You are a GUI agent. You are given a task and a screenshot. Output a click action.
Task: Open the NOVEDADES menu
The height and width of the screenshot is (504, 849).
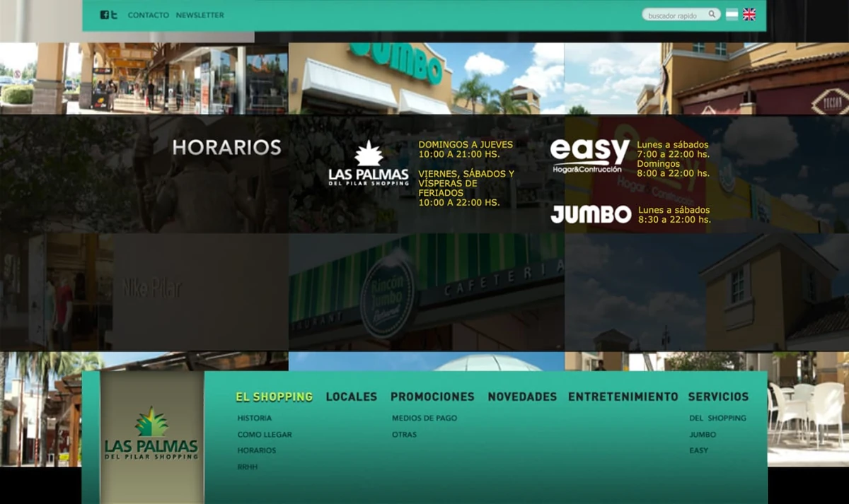pos(522,397)
